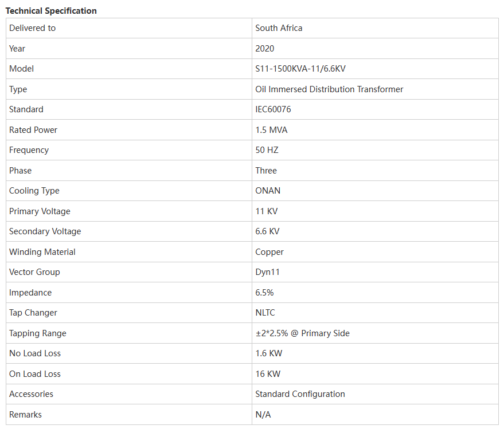Select the ONAN cooling type value
This screenshot has height=429, width=504.
268,191
